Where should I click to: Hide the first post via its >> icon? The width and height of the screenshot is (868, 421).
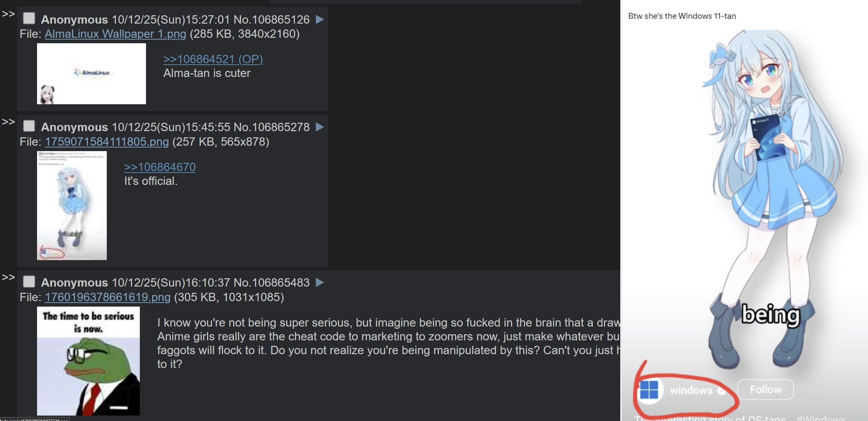[x=8, y=14]
